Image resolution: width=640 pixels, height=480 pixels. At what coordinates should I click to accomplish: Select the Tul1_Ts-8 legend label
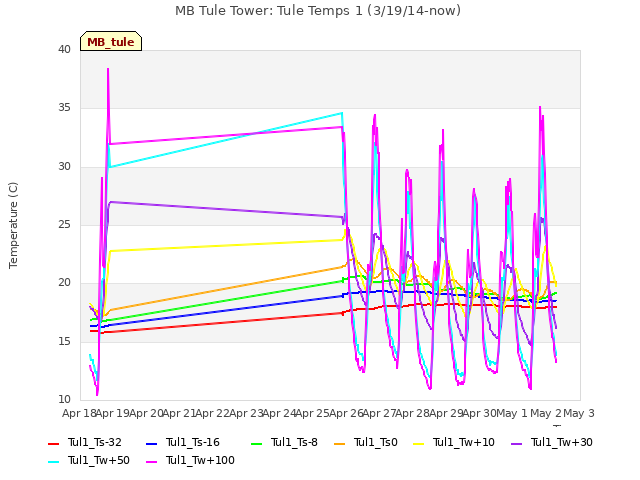(294, 442)
